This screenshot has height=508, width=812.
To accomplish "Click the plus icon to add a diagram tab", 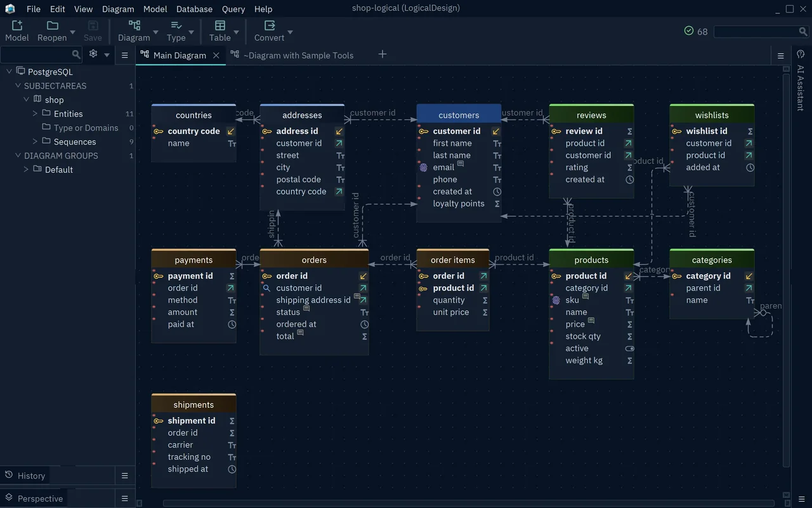I will coord(383,55).
